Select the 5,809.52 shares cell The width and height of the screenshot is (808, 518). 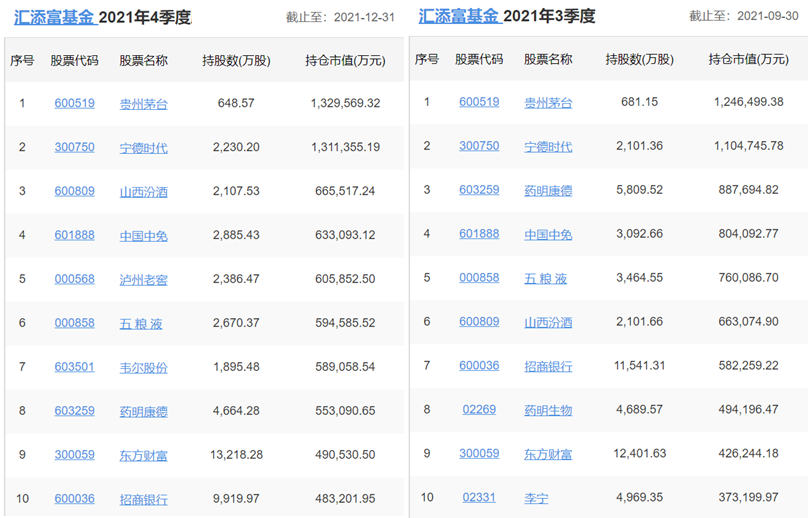pyautogui.click(x=639, y=190)
